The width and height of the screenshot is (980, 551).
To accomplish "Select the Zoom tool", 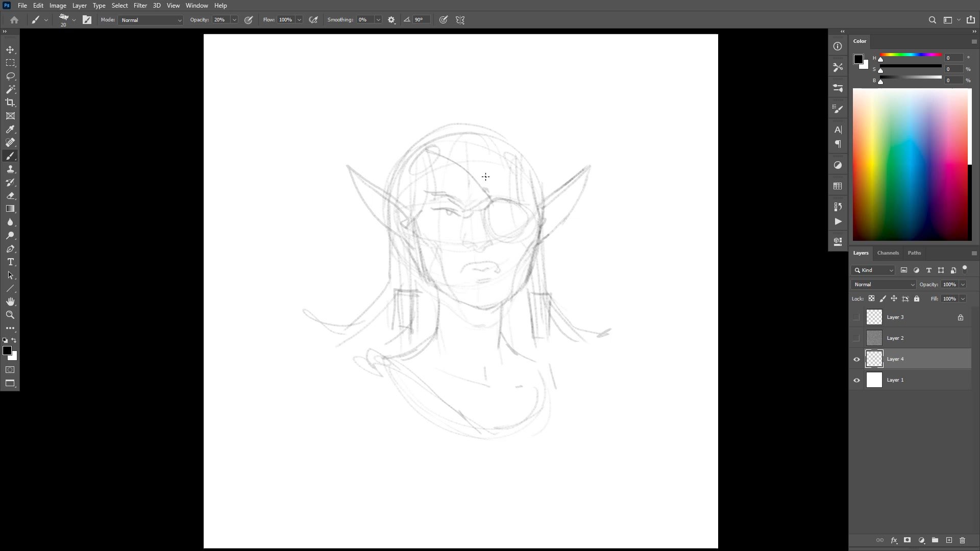I will (x=10, y=315).
